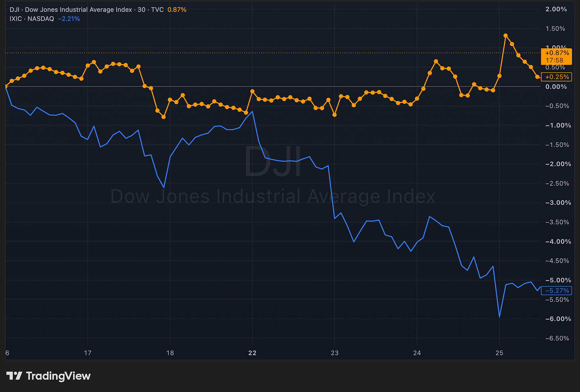The height and width of the screenshot is (392, 580).
Task: Click date 23 on time axis
Action: click(x=335, y=353)
